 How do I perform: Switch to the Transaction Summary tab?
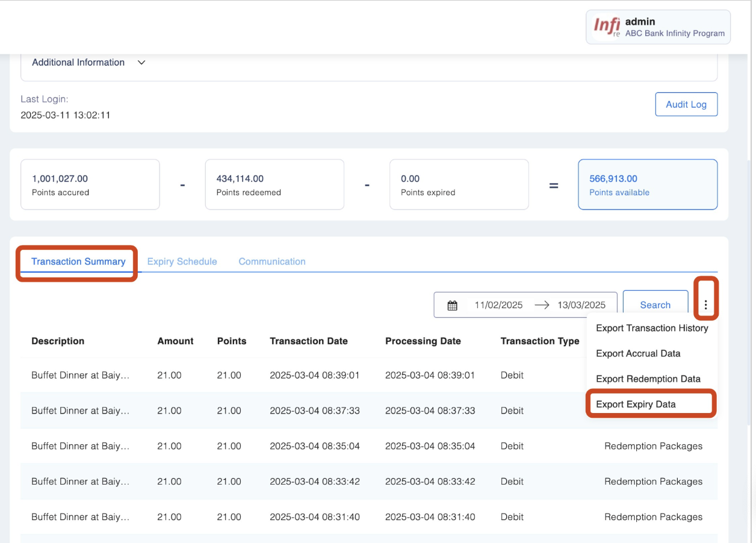coord(78,262)
